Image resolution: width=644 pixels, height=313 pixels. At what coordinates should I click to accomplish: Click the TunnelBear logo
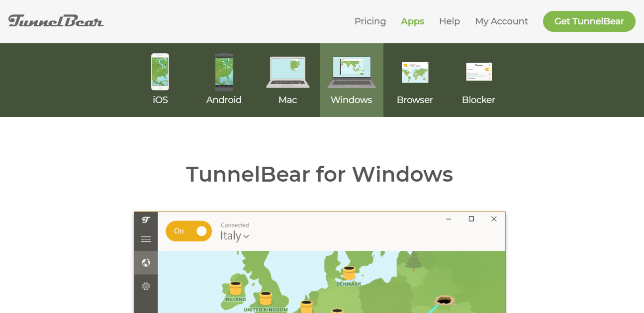(x=56, y=21)
